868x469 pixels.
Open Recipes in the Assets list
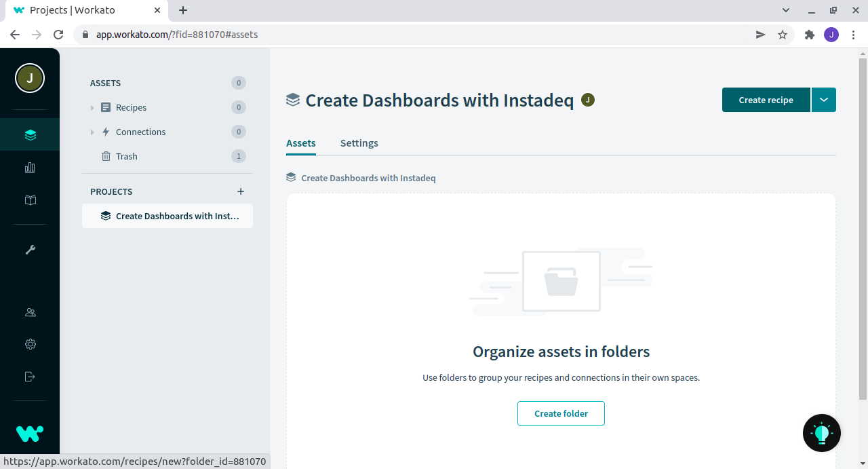click(x=131, y=107)
